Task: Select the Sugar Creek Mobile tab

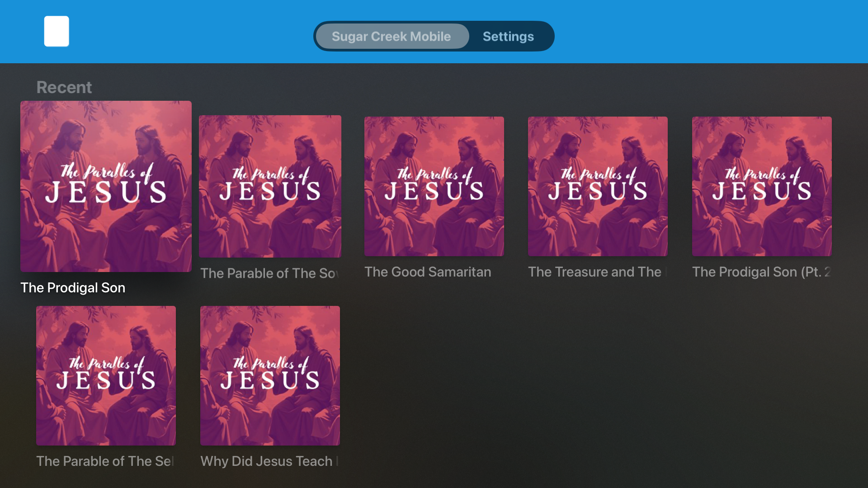Action: point(392,36)
